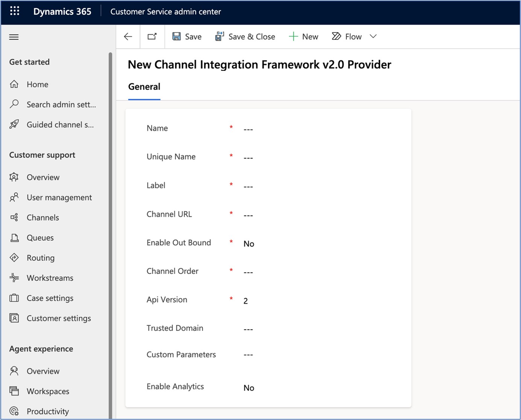
Task: Click the sidebar vertical scrollbar
Action: (110, 226)
